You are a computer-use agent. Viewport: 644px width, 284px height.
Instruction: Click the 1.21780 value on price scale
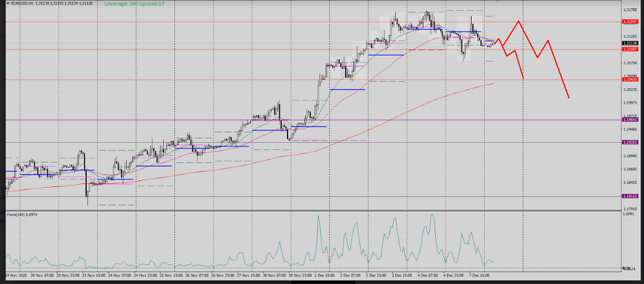629,9
